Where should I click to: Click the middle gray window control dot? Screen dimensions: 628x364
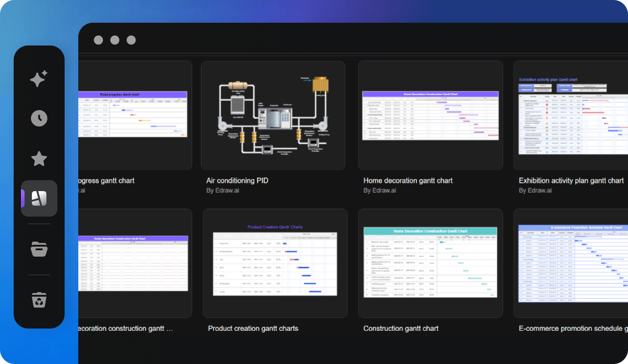115,40
